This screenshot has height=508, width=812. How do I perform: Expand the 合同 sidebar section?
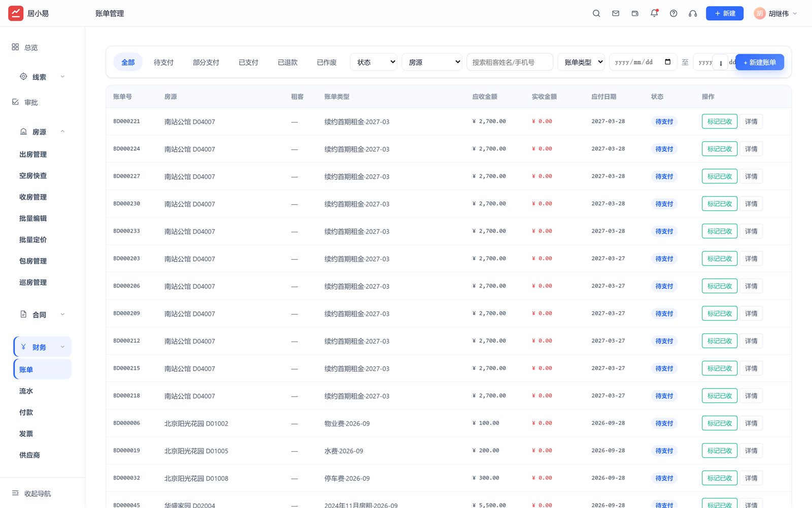pyautogui.click(x=42, y=314)
